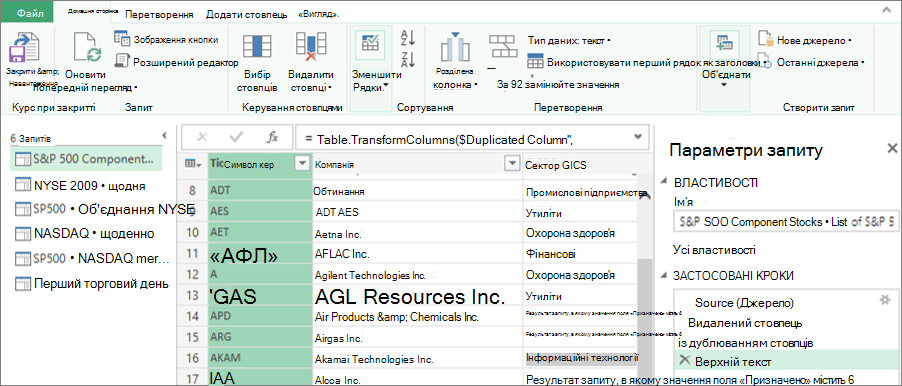Close the Параметри запиту pane

click(x=892, y=148)
